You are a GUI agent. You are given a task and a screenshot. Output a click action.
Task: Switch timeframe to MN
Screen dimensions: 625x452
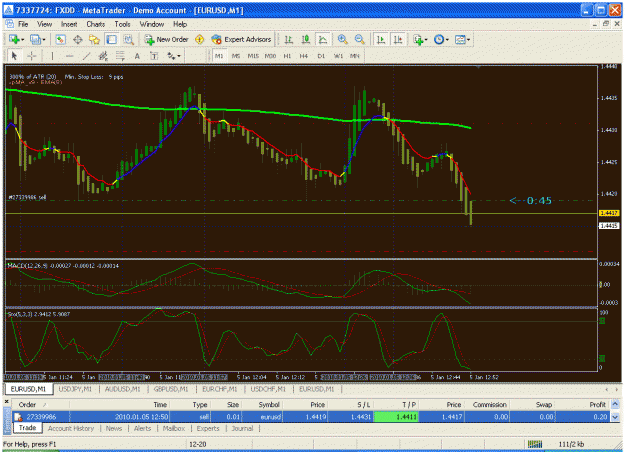click(355, 56)
